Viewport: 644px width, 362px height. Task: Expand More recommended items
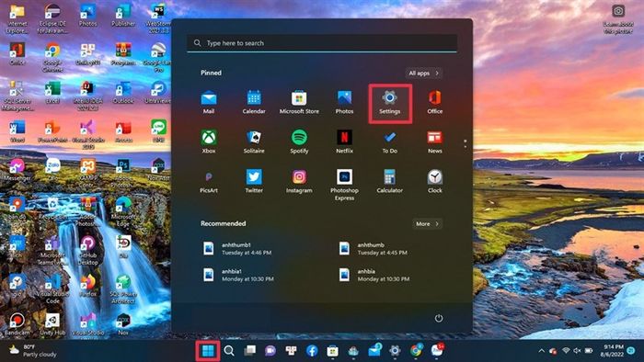click(x=427, y=224)
